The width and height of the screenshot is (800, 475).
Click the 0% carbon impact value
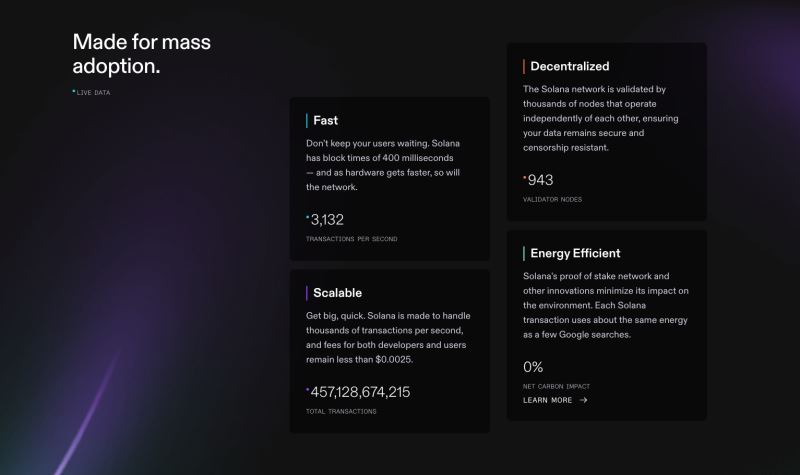pos(533,367)
